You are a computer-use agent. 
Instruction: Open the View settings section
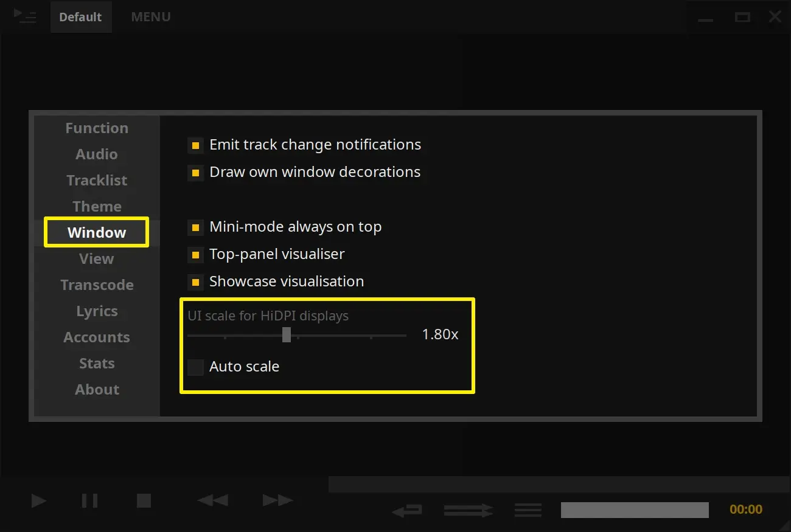click(97, 259)
